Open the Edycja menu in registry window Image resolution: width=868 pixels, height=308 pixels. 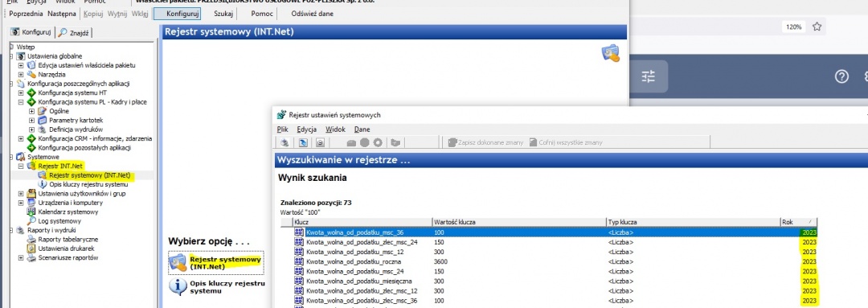pos(306,129)
